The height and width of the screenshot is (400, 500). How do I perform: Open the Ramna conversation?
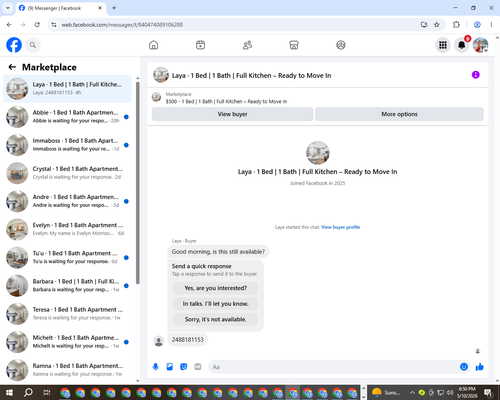[x=67, y=370]
